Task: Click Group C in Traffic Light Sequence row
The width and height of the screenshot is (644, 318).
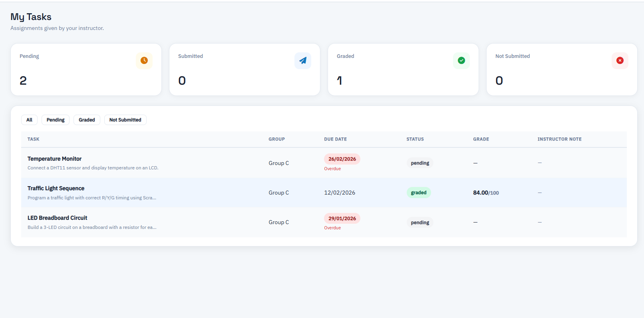Action: click(278, 193)
